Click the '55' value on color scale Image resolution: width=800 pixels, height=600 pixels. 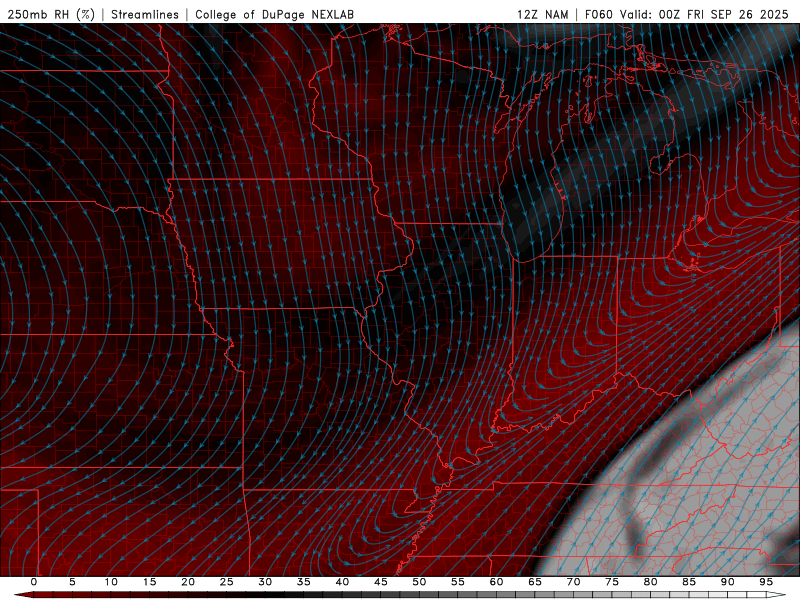[x=458, y=582]
